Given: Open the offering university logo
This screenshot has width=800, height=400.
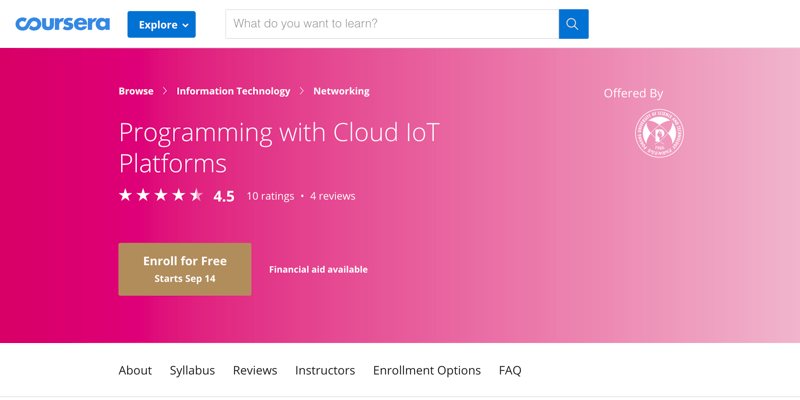Looking at the screenshot, I should point(659,133).
